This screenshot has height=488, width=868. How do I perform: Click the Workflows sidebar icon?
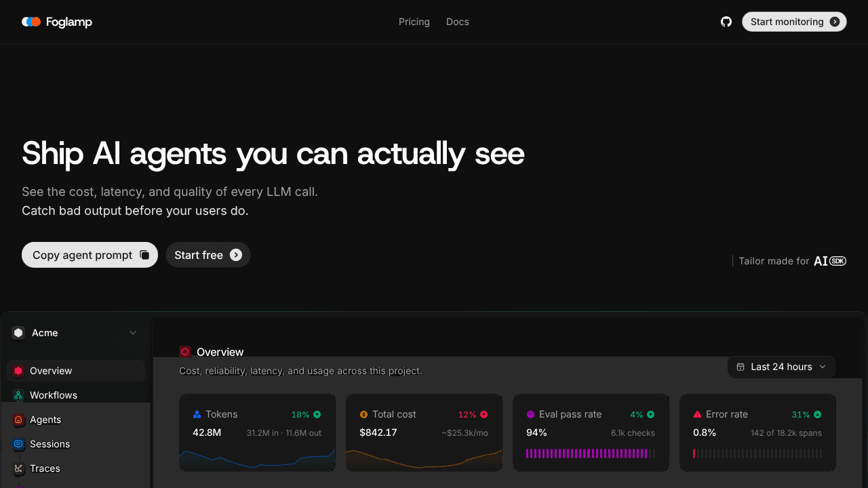click(x=18, y=395)
